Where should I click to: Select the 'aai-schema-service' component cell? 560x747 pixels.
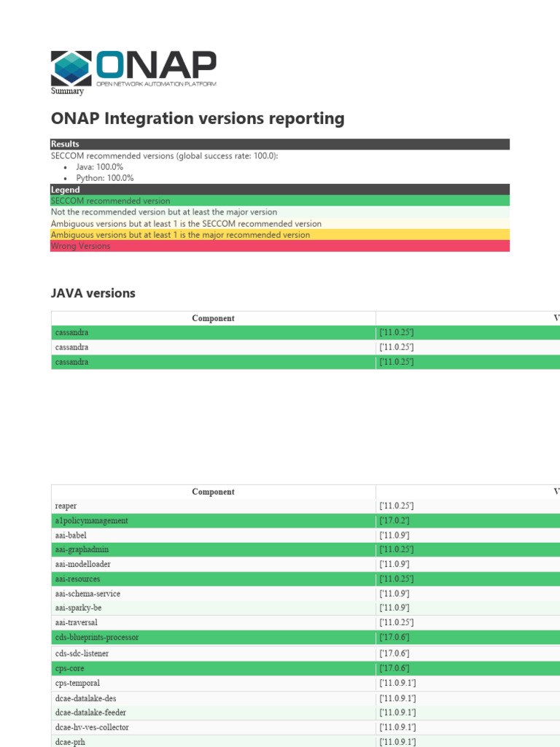(x=214, y=594)
